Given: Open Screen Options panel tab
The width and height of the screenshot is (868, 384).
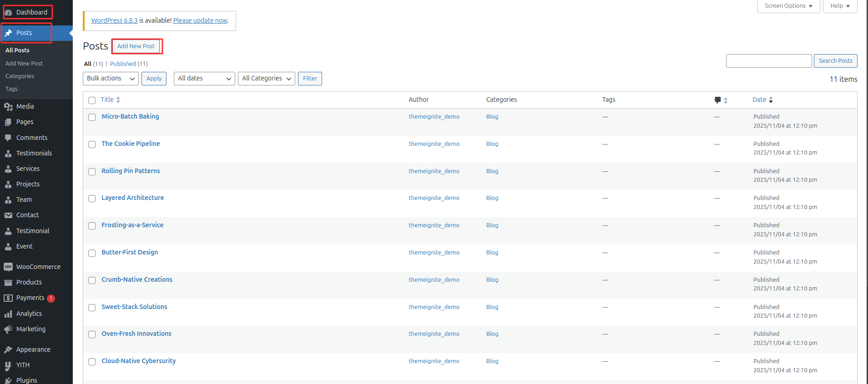Looking at the screenshot, I should click(x=788, y=6).
